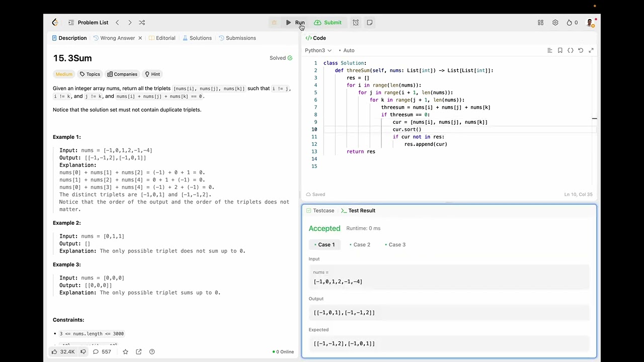
Task: Switch to the Description tab
Action: [x=69, y=38]
